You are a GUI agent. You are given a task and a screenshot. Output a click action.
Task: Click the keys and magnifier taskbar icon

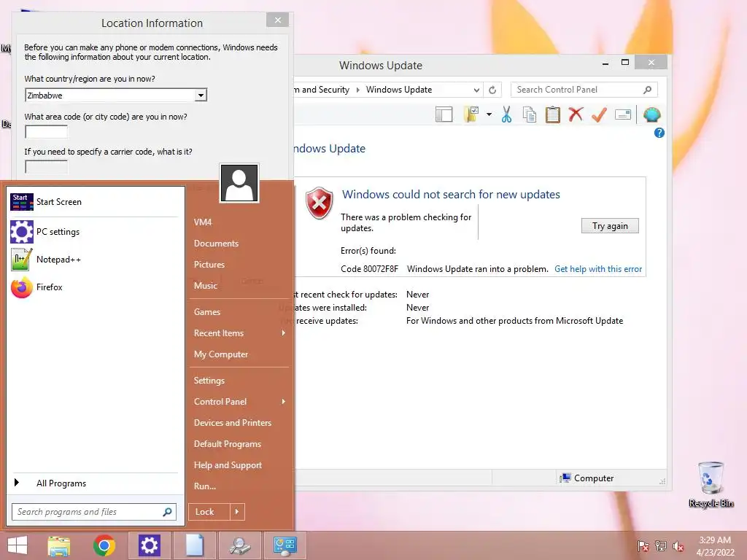239,545
